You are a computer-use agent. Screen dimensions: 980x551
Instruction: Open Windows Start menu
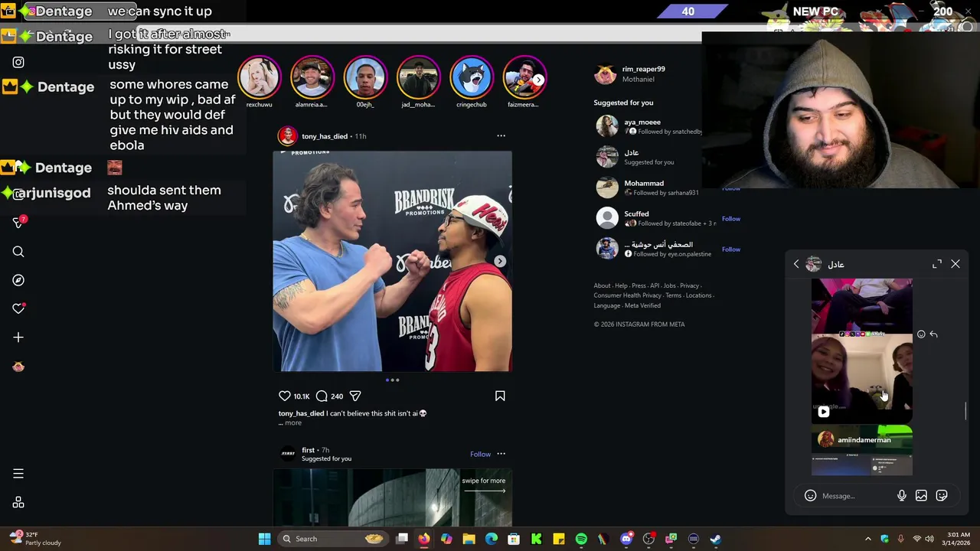click(x=264, y=539)
